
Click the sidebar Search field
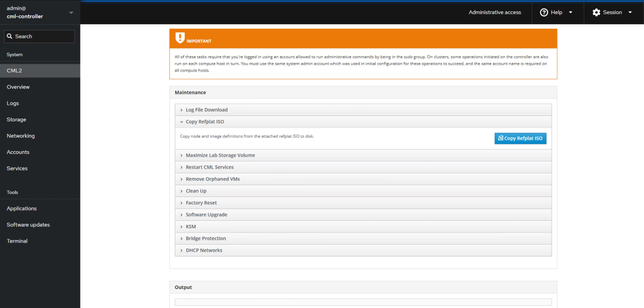(x=40, y=36)
